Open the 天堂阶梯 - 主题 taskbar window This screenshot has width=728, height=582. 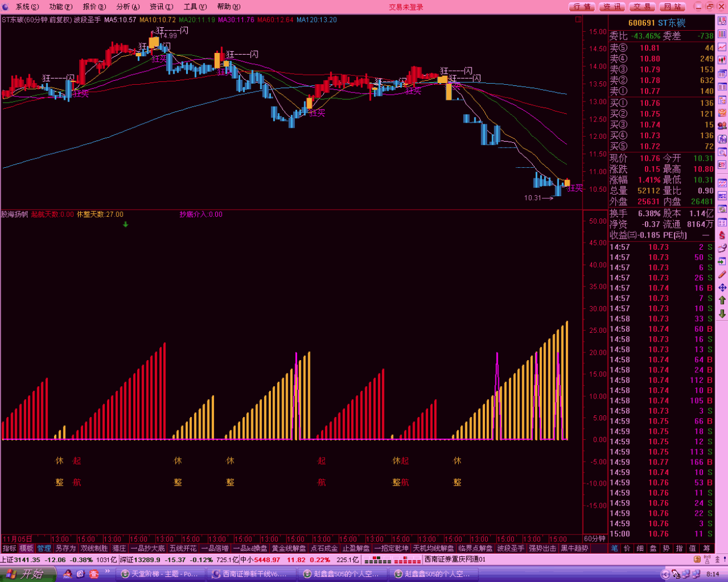(x=159, y=574)
